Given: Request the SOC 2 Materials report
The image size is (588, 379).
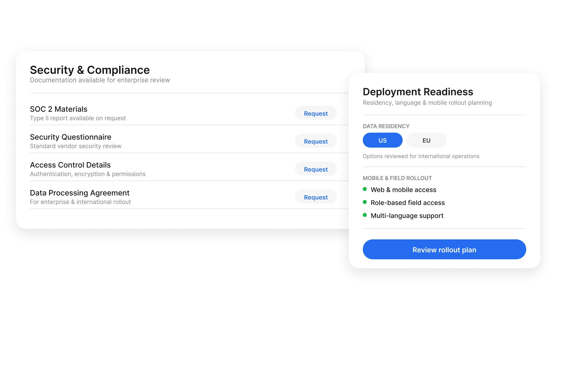Looking at the screenshot, I should [316, 113].
